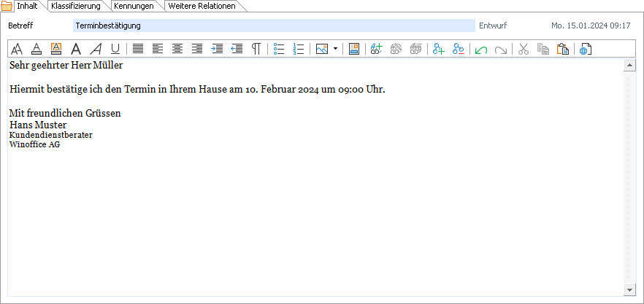The height and width of the screenshot is (304, 644).
Task: Add a hyperlink with green plus
Action: (376, 50)
